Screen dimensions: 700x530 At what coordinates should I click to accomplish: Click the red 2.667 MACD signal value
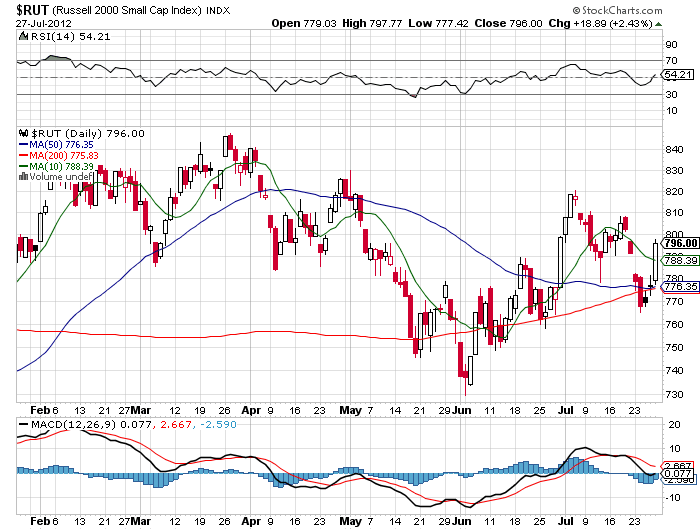tap(175, 424)
